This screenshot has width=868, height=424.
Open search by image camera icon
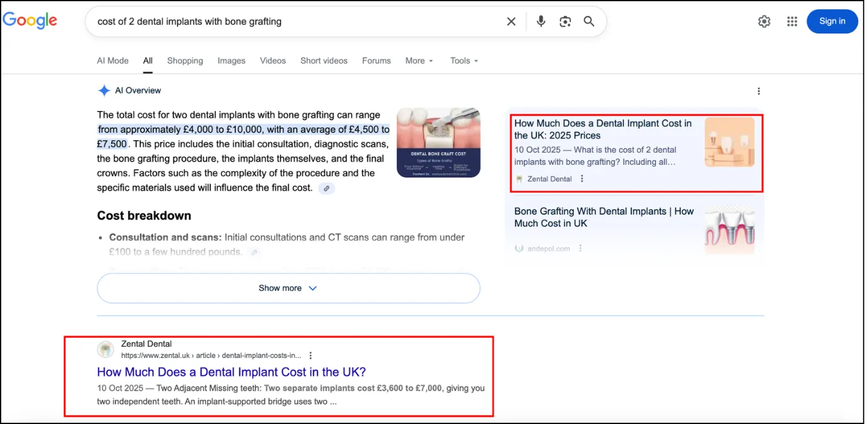566,22
